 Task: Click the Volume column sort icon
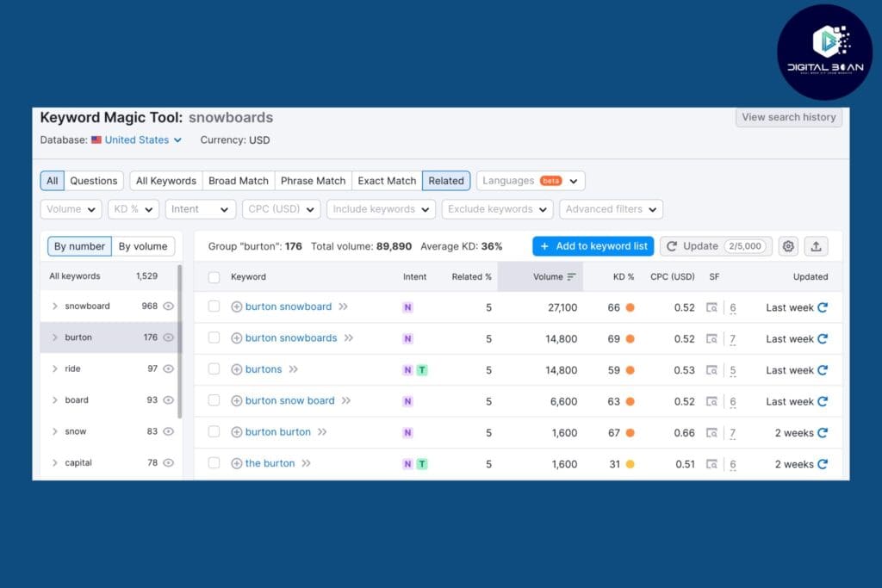point(571,277)
